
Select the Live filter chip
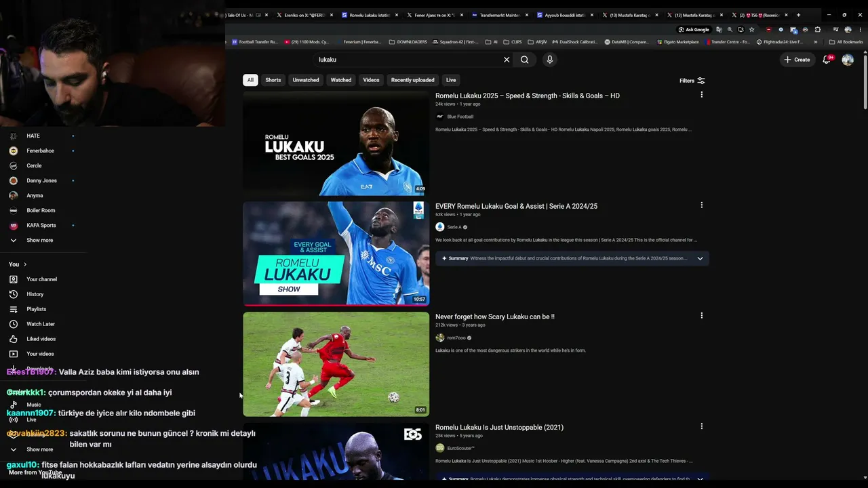coord(451,80)
